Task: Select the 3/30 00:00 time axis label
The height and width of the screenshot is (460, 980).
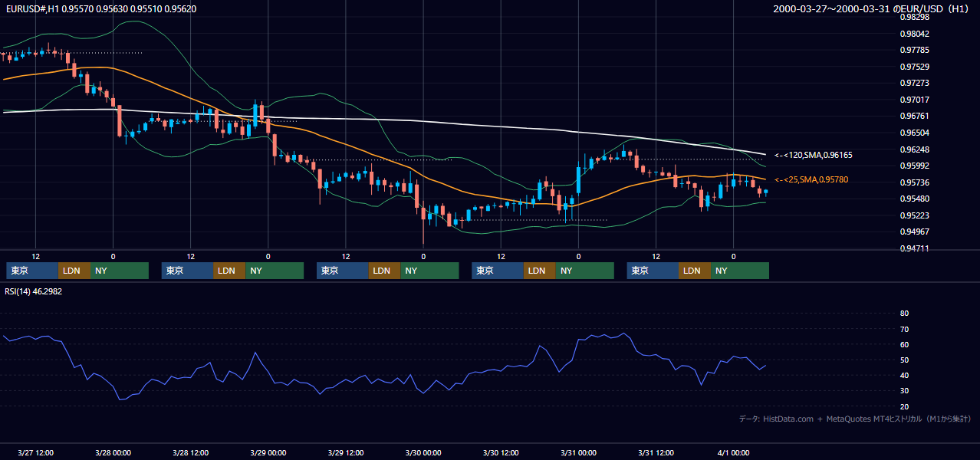Action: pos(423,452)
